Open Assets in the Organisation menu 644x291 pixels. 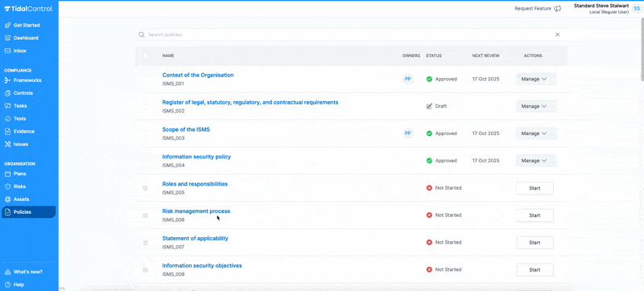[x=28, y=199]
